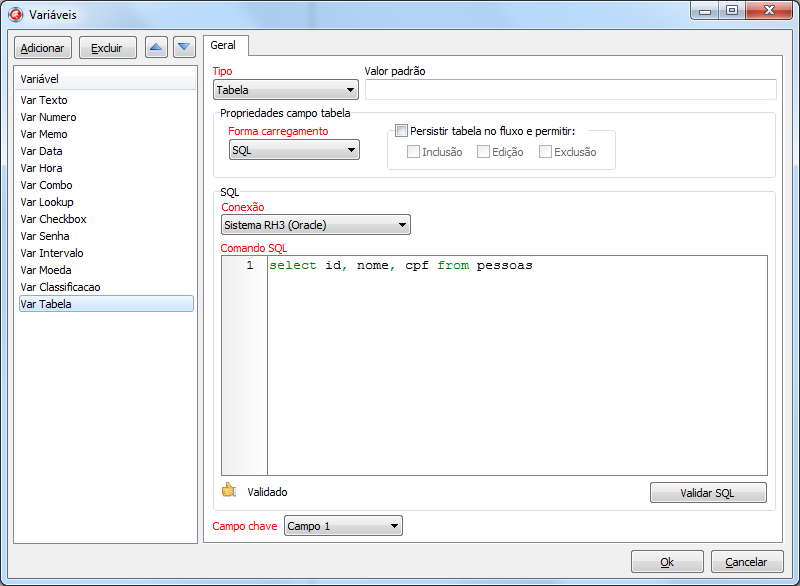Switch to the Geral tab
This screenshot has width=800, height=586.
pyautogui.click(x=224, y=46)
